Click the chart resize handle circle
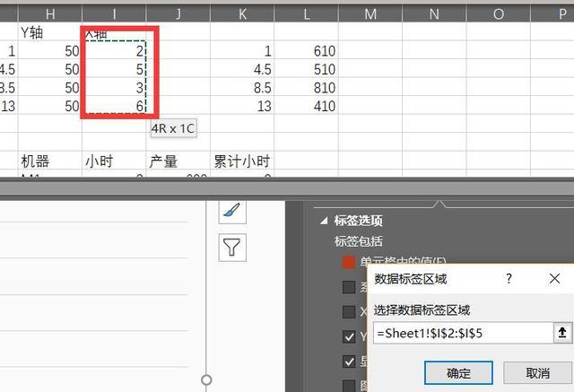This screenshot has width=574, height=392. click(206, 380)
